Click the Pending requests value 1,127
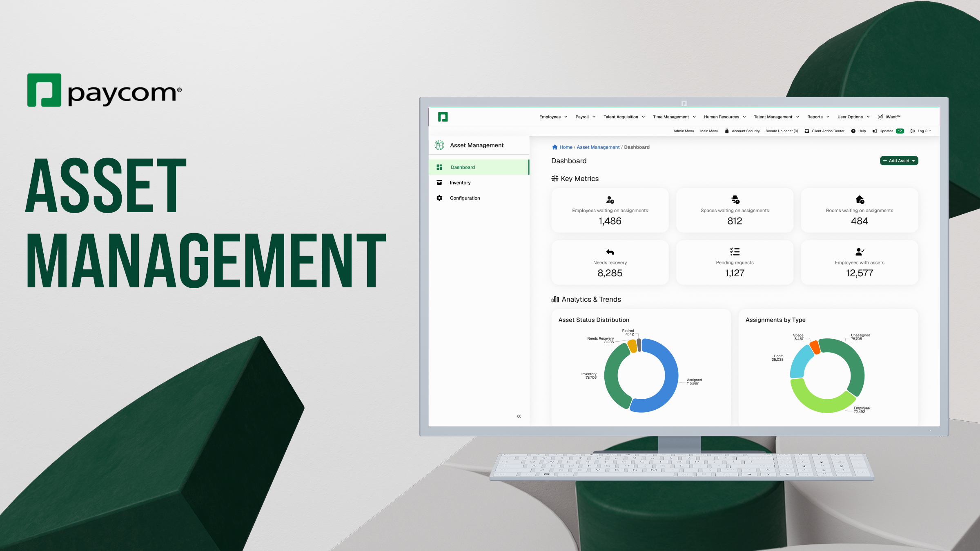 pos(735,273)
